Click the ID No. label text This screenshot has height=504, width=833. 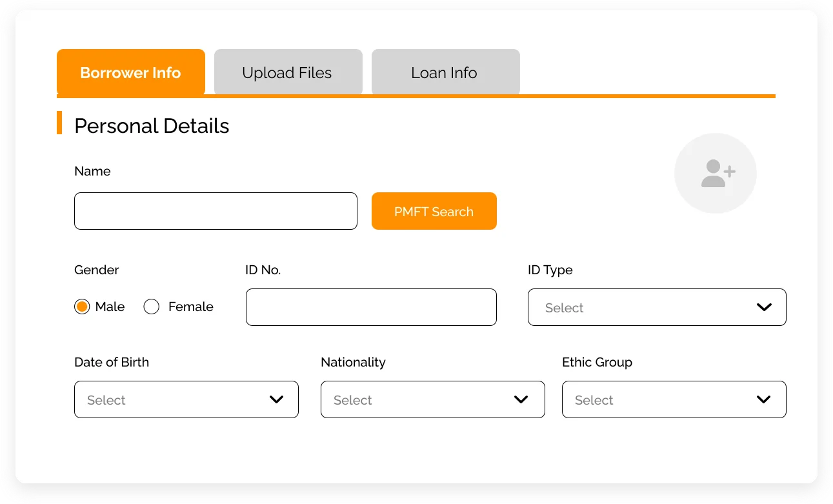click(x=263, y=270)
